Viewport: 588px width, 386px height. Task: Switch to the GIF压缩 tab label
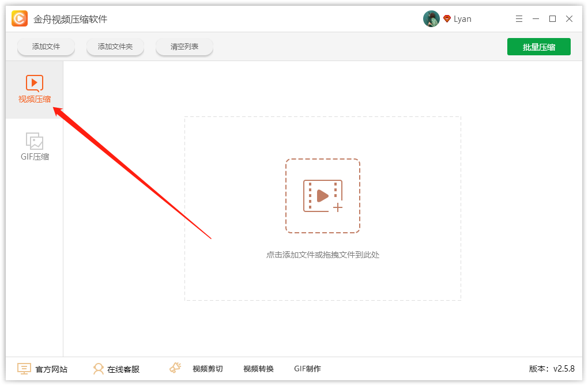35,157
